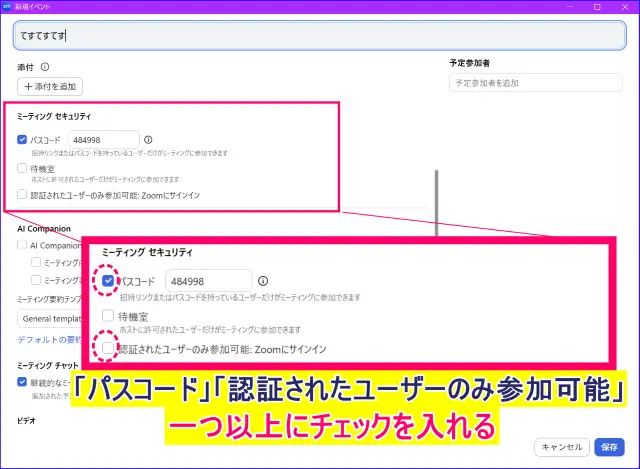This screenshot has height=469, width=640.
Task: Minimize the 新規イベント window
Action: [x=570, y=7]
